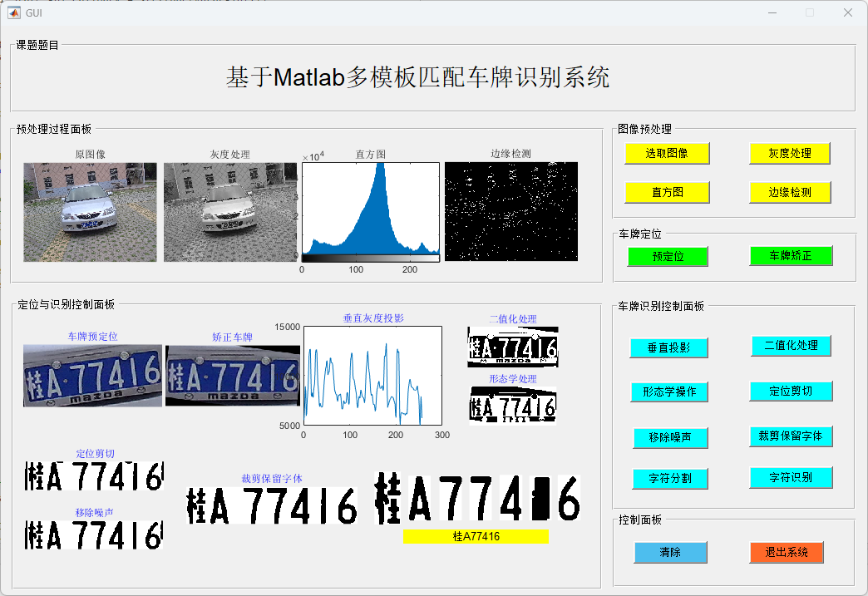Click the 选取图像 button
This screenshot has height=596, width=868.
pyautogui.click(x=667, y=153)
